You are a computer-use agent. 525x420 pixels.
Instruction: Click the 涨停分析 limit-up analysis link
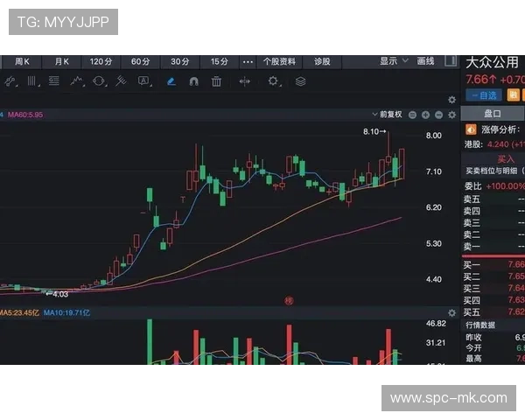500,129
